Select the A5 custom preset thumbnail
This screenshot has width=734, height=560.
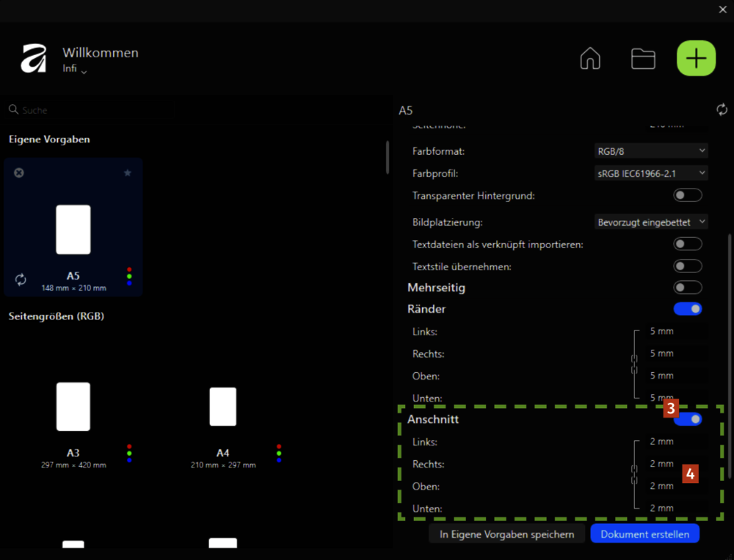[73, 230]
